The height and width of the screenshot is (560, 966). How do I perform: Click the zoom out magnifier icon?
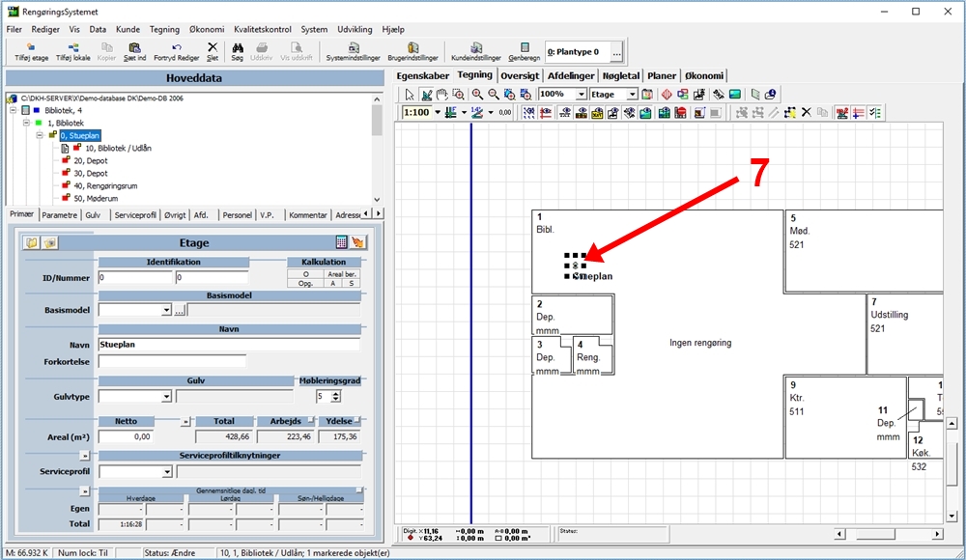pos(494,95)
